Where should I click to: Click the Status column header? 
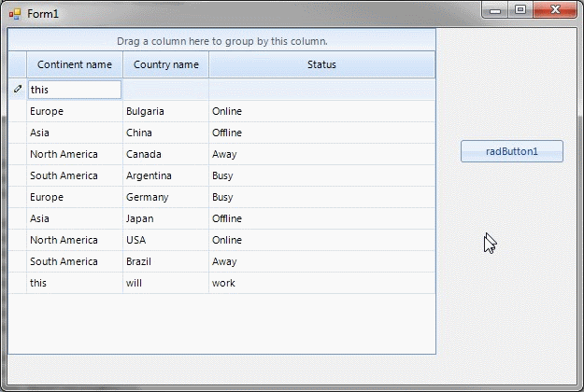[x=321, y=64]
